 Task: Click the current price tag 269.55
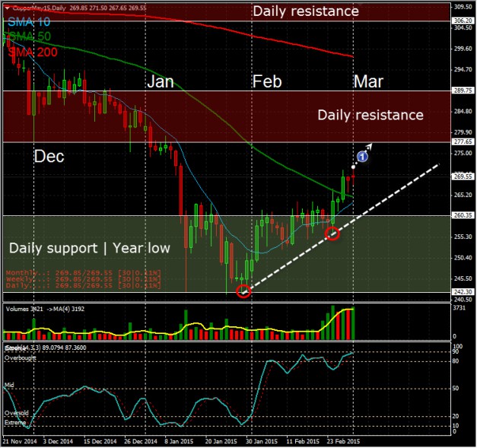pos(463,176)
